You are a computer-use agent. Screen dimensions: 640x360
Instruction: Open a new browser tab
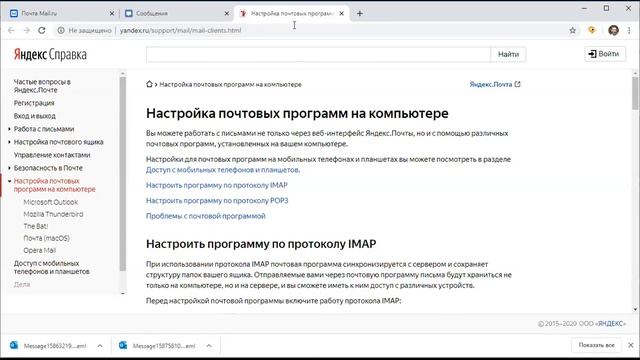click(x=360, y=13)
